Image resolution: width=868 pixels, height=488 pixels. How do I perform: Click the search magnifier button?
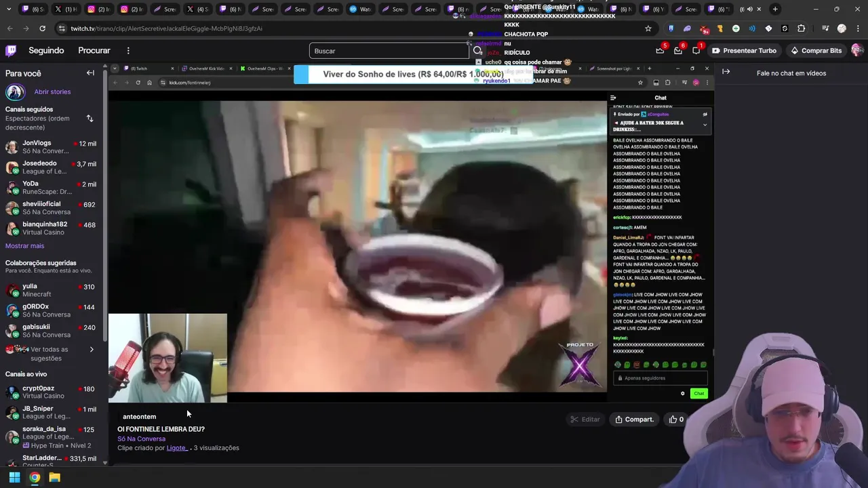pos(478,51)
